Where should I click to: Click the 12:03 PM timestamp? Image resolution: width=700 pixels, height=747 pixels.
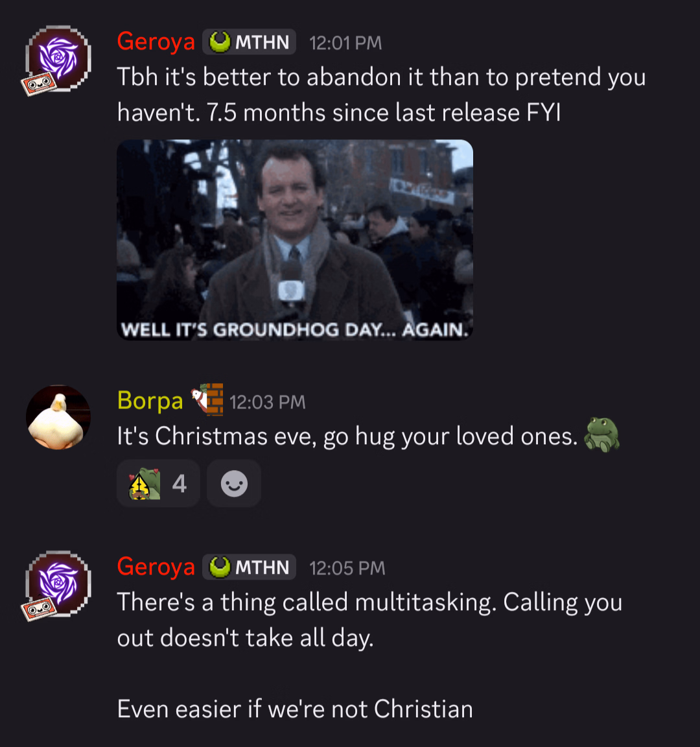click(x=268, y=402)
